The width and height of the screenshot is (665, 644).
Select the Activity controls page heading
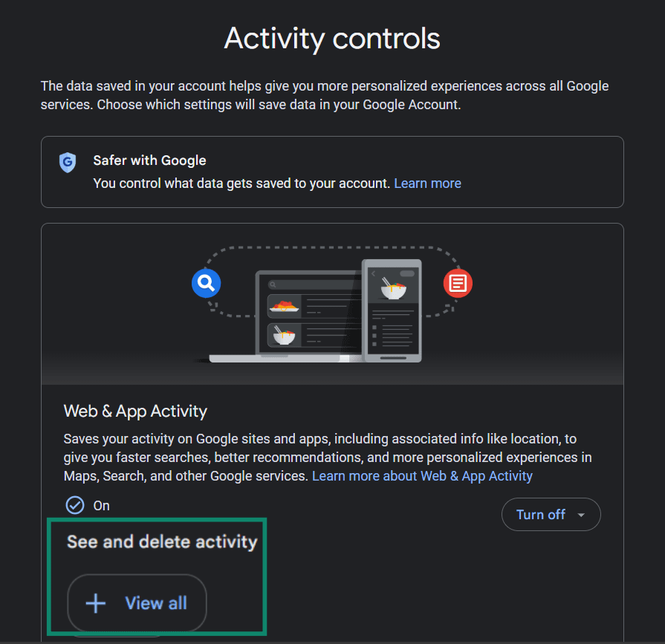click(x=332, y=38)
